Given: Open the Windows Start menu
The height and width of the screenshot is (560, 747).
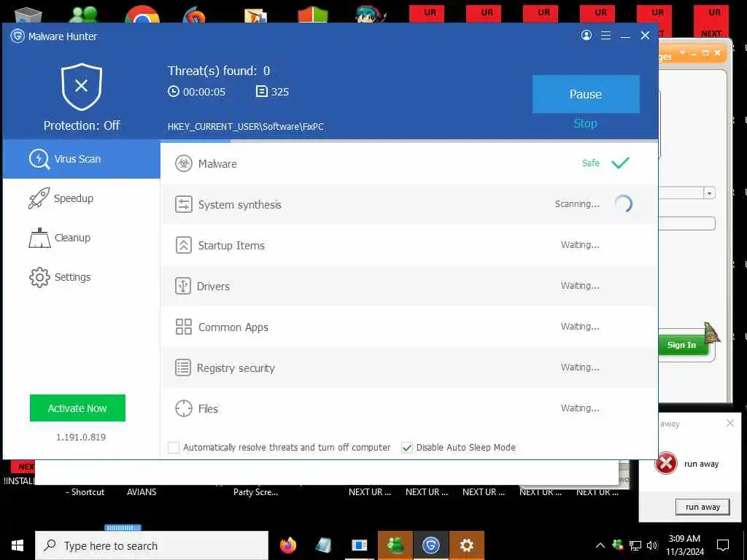Looking at the screenshot, I should coord(18,545).
